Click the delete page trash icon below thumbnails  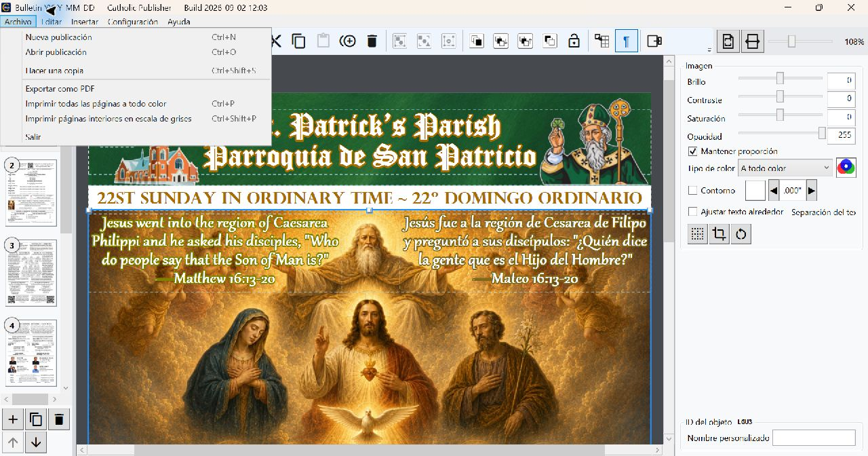(59, 419)
